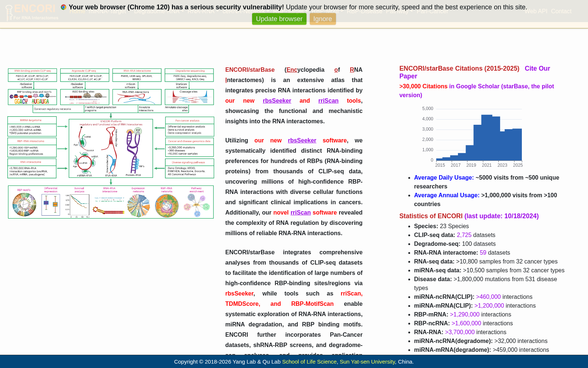The image size is (588, 368).
Task: Dismiss the warning with the Ignore button
Action: coord(323,19)
